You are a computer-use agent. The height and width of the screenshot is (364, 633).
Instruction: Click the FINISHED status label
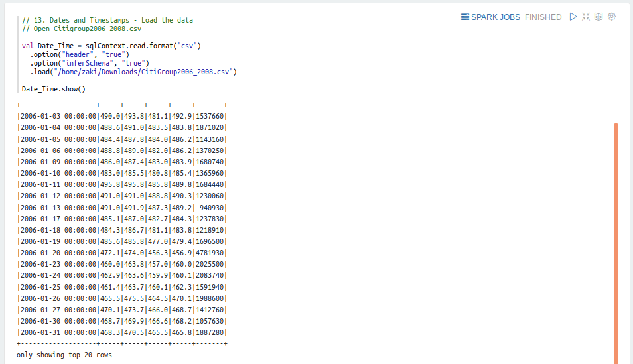(543, 17)
